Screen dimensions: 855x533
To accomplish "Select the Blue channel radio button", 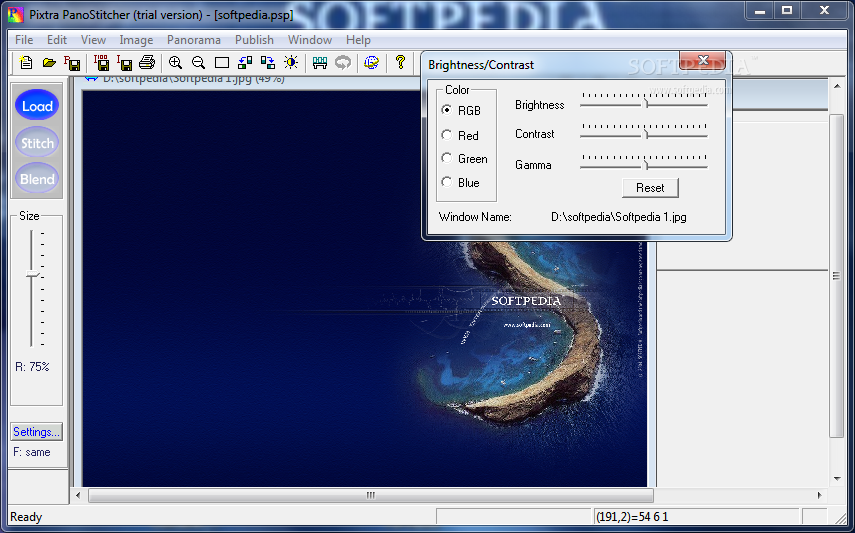I will (x=447, y=182).
